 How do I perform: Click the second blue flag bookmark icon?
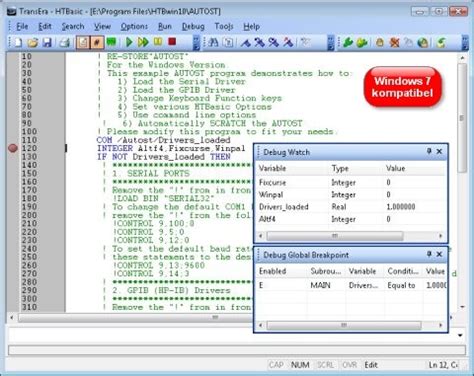pyautogui.click(x=260, y=43)
